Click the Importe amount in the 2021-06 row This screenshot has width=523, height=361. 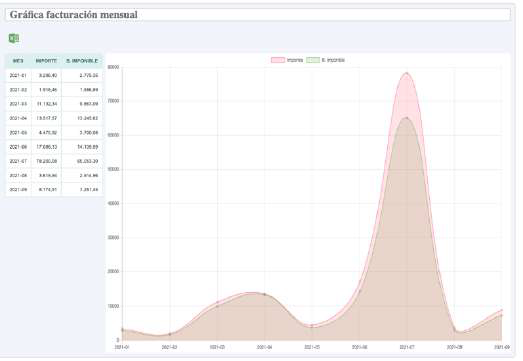47,147
